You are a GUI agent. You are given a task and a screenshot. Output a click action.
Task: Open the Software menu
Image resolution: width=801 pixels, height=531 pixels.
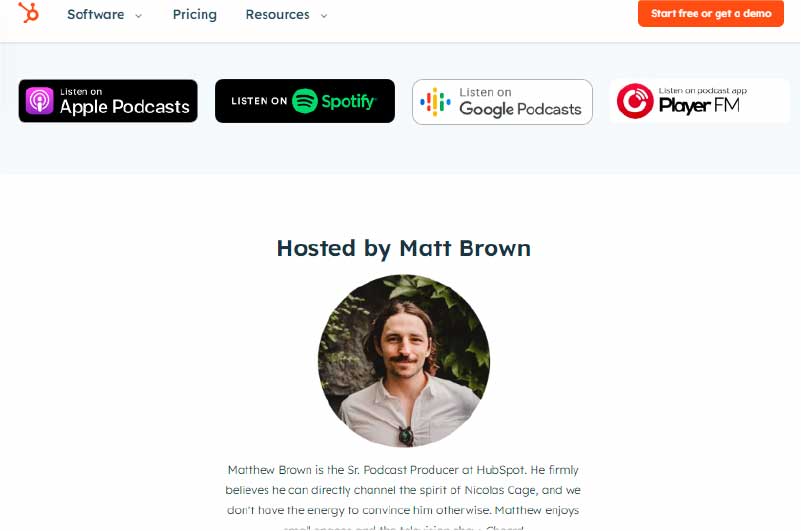click(96, 14)
